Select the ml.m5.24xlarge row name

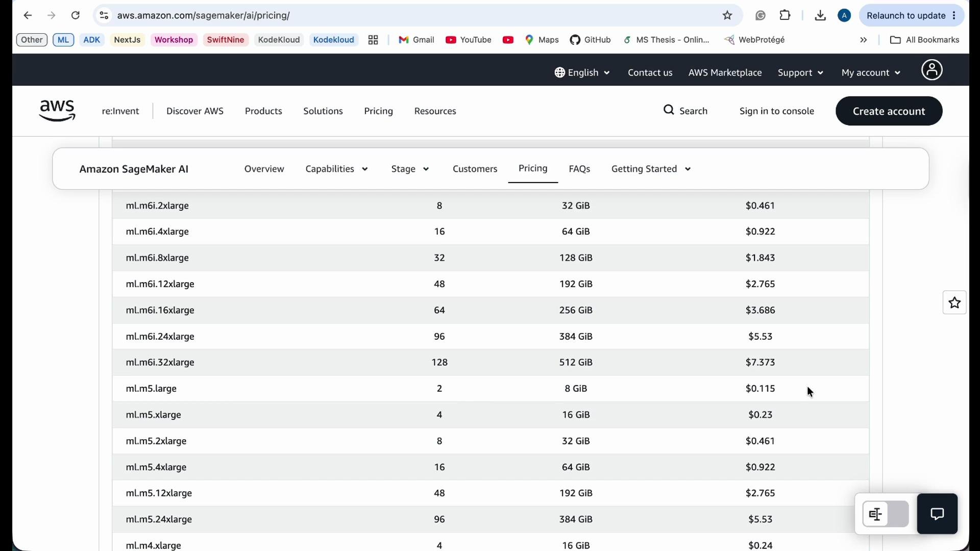[159, 519]
